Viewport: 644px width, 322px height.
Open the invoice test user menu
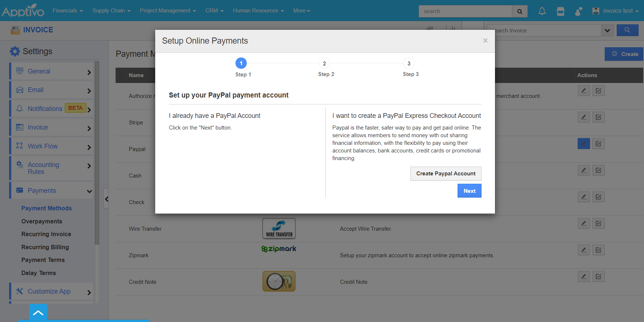(615, 11)
